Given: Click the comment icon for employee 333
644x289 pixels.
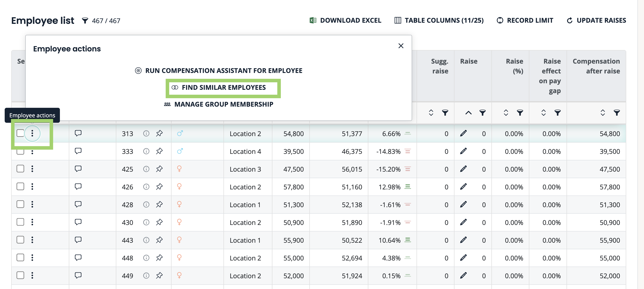Looking at the screenshot, I should click(78, 151).
